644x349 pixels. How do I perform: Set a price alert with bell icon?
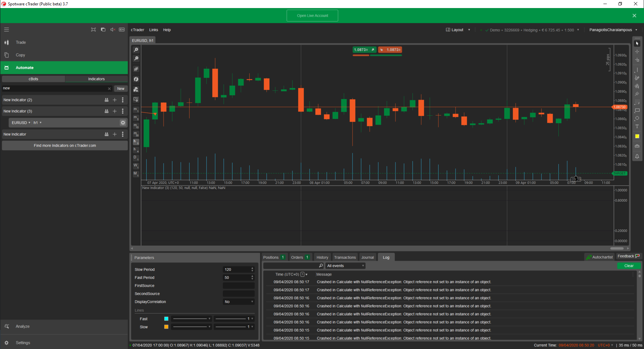[637, 156]
